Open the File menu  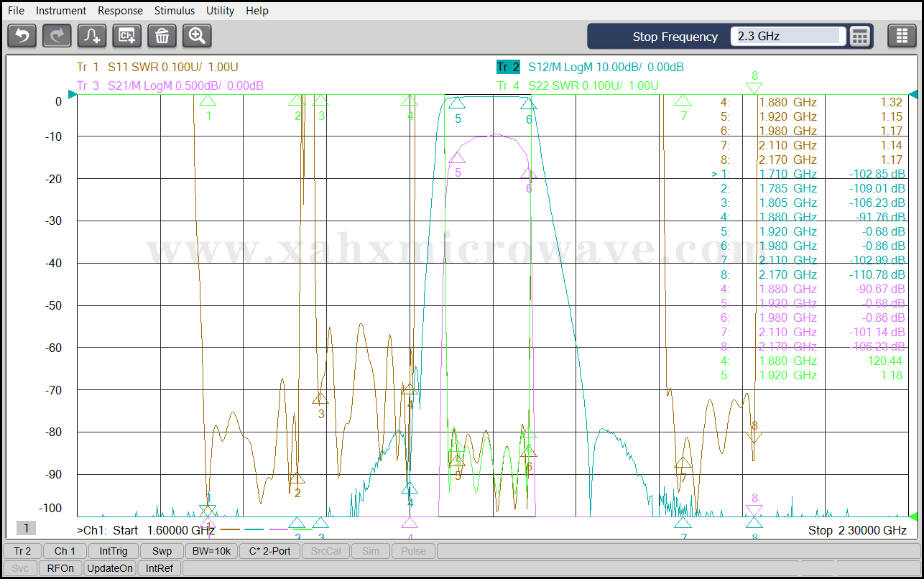pyautogui.click(x=16, y=11)
